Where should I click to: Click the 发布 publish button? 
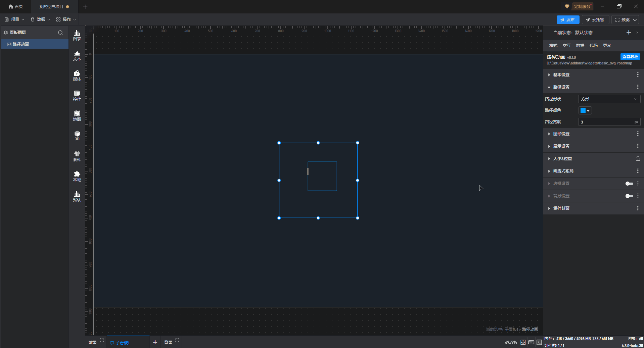point(568,20)
